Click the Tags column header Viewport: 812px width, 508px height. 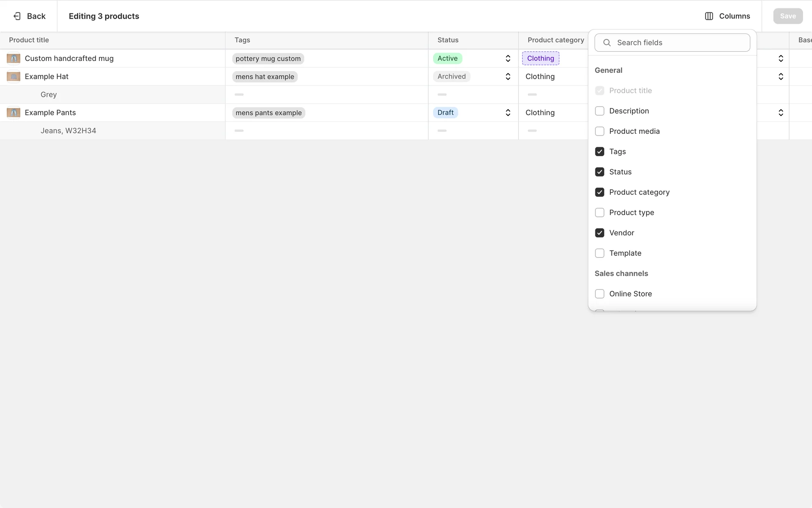tap(242, 40)
